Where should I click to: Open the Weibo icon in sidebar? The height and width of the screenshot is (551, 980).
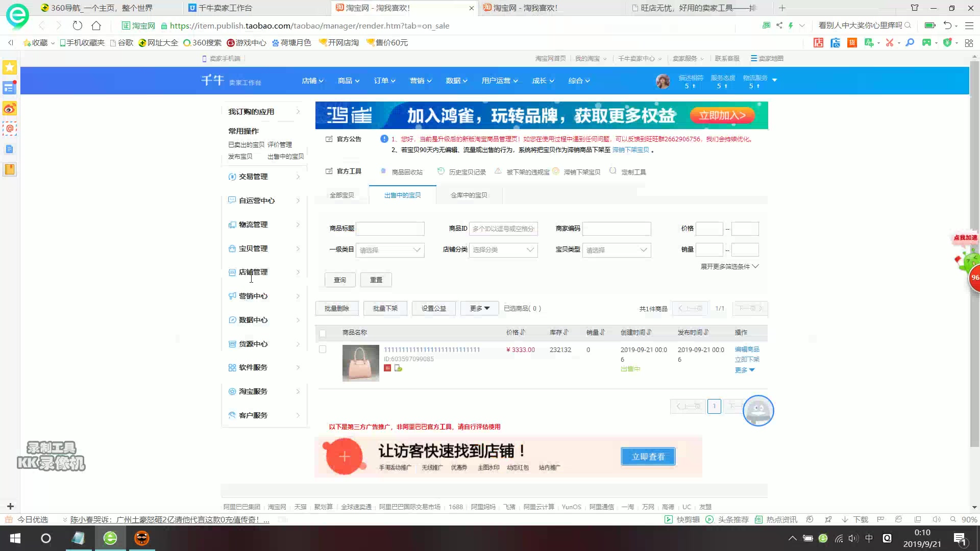coord(10,108)
